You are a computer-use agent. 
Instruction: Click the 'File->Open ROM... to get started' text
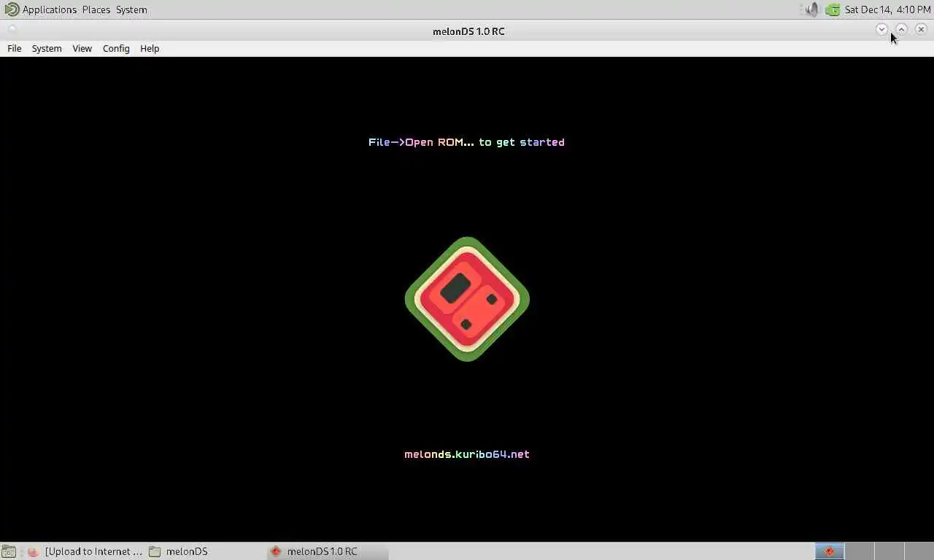pyautogui.click(x=466, y=142)
